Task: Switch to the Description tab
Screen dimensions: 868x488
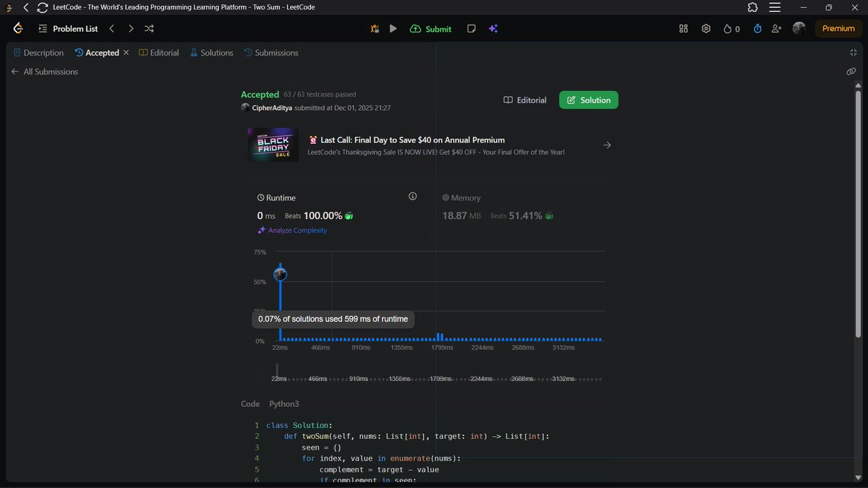Action: pos(38,53)
